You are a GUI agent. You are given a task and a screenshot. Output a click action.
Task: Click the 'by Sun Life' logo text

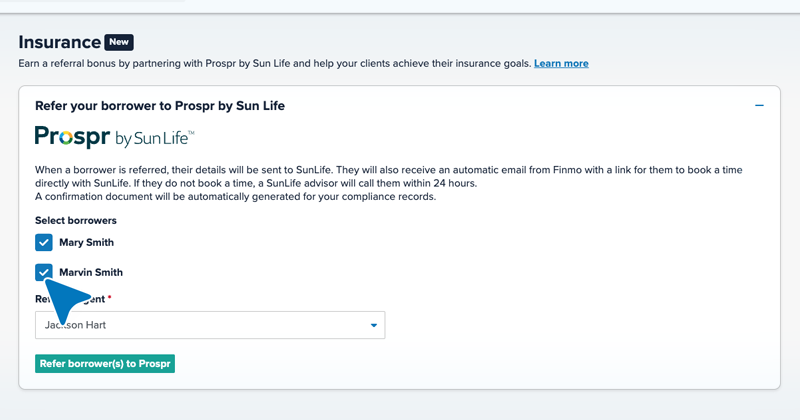(155, 138)
